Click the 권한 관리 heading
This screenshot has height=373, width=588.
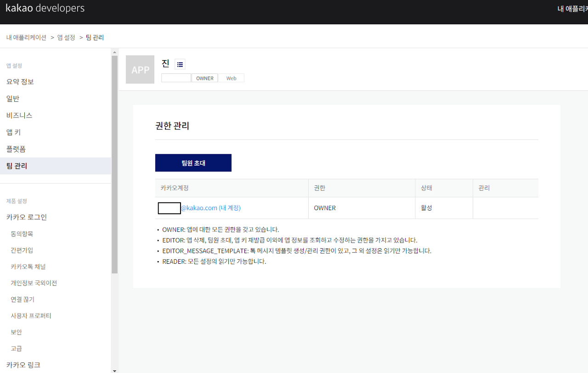pos(172,126)
